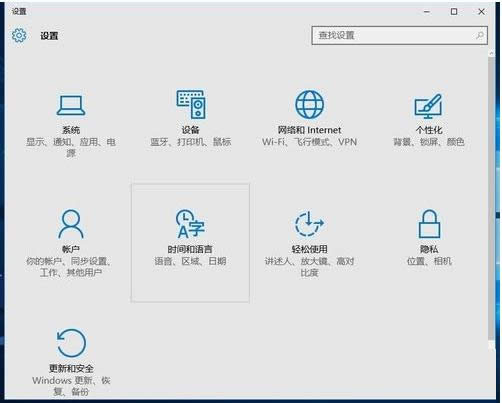The width and height of the screenshot is (502, 403).
Task: Click the vertical scrollbar on the right
Action: coord(491,198)
